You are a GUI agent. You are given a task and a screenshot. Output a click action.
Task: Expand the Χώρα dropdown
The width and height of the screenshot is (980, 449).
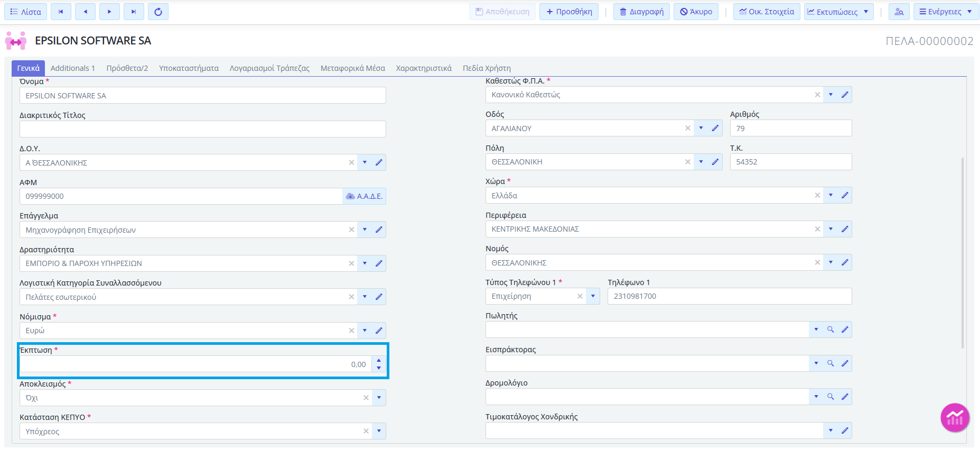831,195
